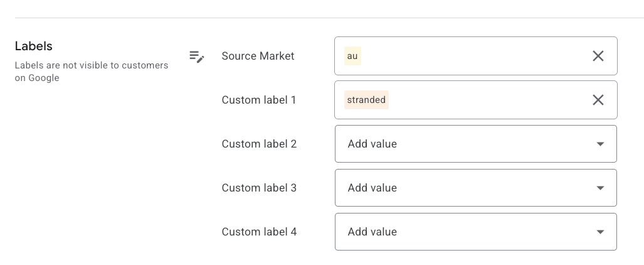Click the 'Custom label 2' field label
644x265 pixels.
pos(259,144)
